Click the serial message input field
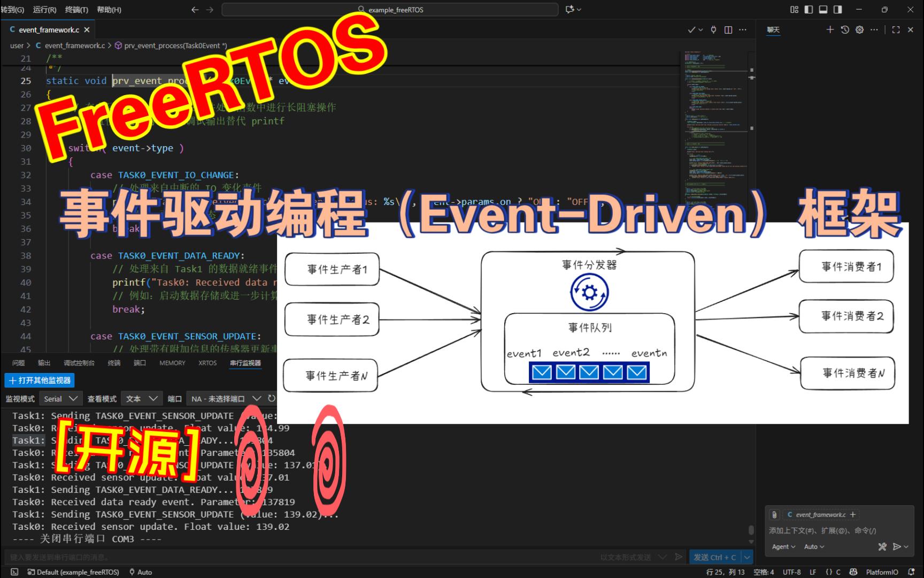 299,557
